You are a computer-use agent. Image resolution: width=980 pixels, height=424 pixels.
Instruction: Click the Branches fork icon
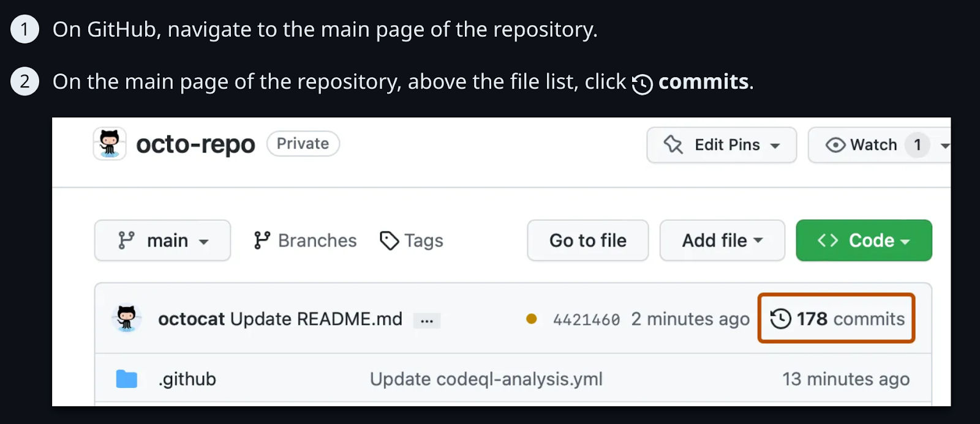click(x=262, y=240)
